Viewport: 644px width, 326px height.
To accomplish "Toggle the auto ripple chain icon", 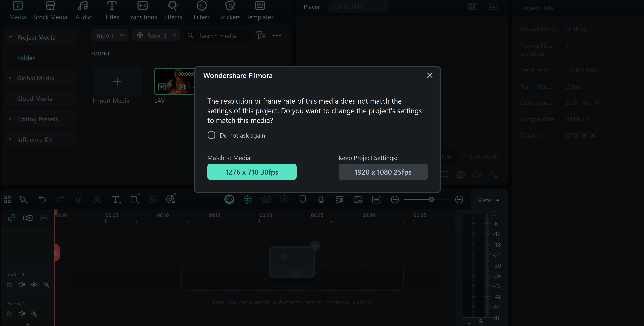I will [x=28, y=218].
